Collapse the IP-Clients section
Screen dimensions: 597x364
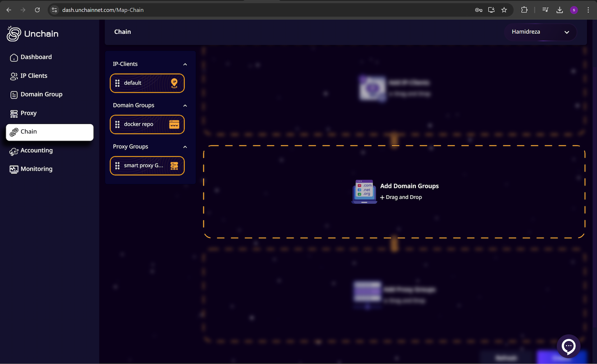pyautogui.click(x=185, y=64)
